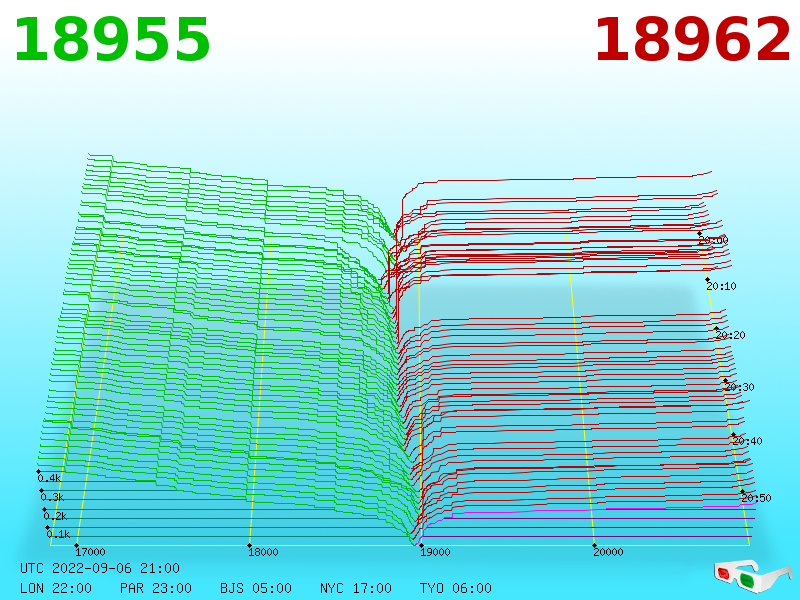The width and height of the screenshot is (800, 600).
Task: Click the 20:30 time axis marker
Action: click(x=739, y=387)
